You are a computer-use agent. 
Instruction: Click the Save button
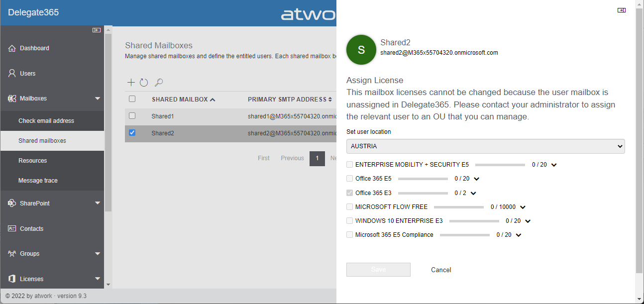(x=378, y=270)
